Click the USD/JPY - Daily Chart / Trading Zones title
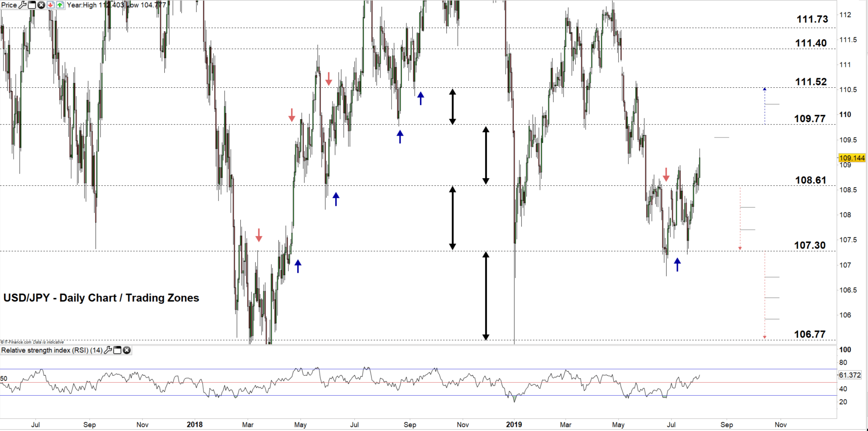 [101, 298]
